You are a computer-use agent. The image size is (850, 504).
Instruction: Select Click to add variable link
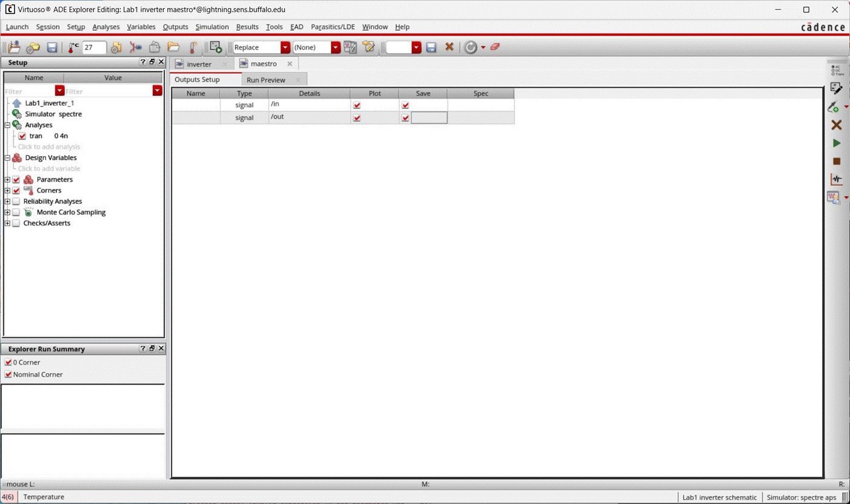[49, 168]
